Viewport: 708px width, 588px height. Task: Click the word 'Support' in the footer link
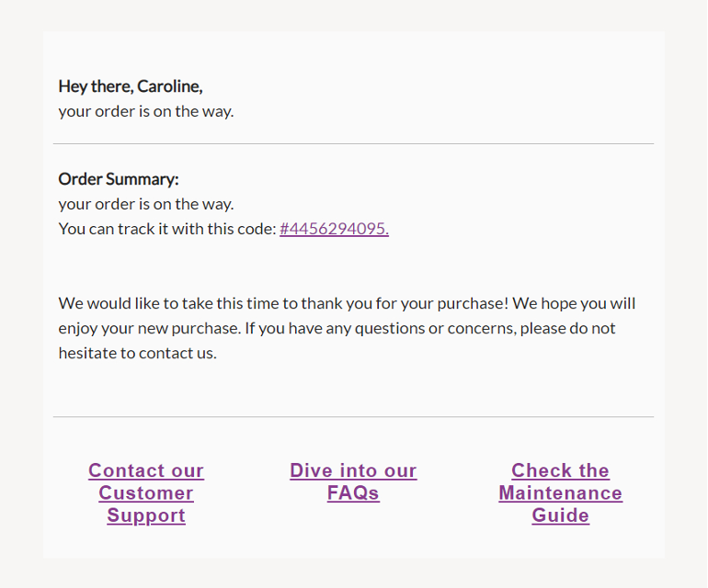coord(146,515)
